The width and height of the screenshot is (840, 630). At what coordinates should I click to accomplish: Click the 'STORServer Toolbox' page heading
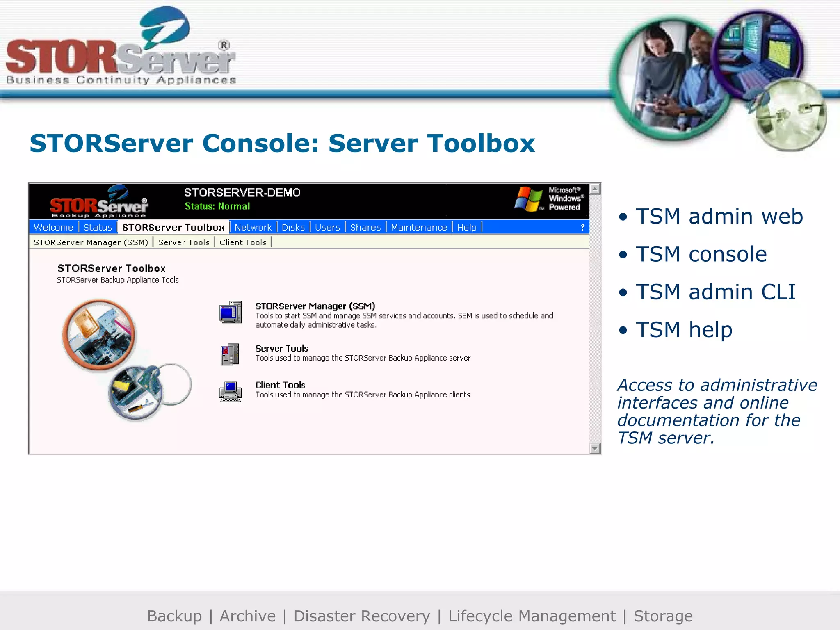[112, 268]
